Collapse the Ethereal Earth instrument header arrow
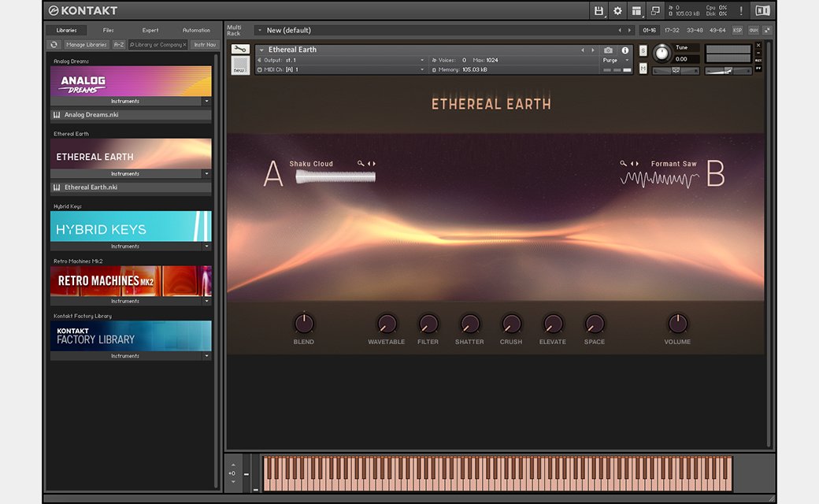The image size is (819, 504). coord(261,50)
